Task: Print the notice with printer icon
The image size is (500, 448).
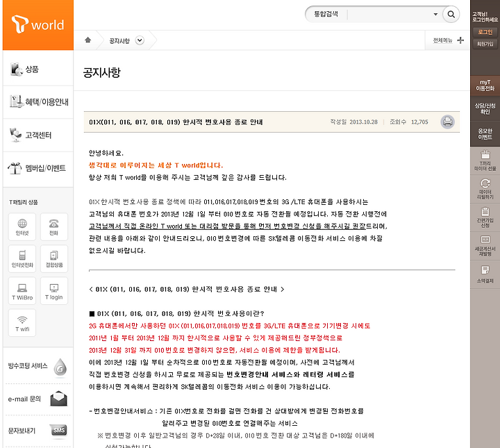Action: click(x=447, y=122)
